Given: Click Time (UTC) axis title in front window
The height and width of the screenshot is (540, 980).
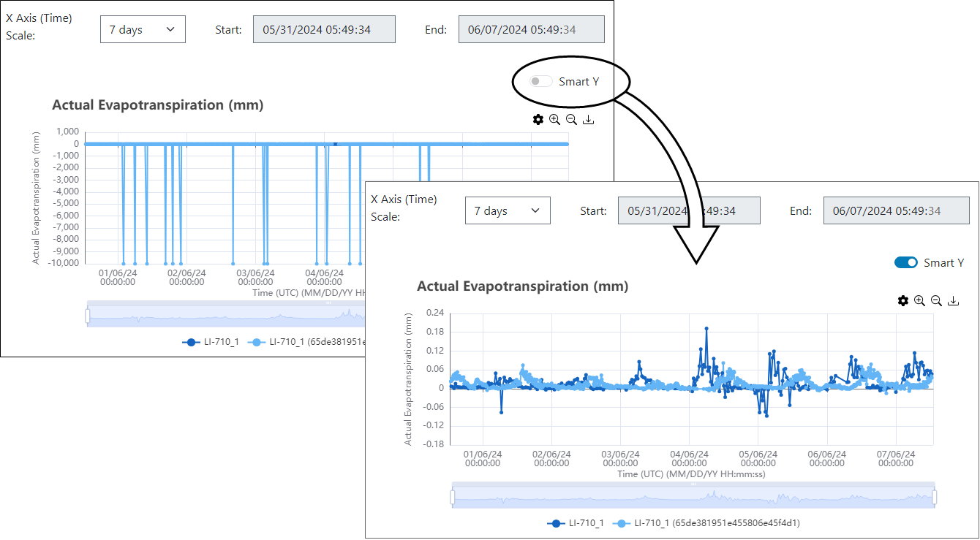Looking at the screenshot, I should tap(691, 474).
